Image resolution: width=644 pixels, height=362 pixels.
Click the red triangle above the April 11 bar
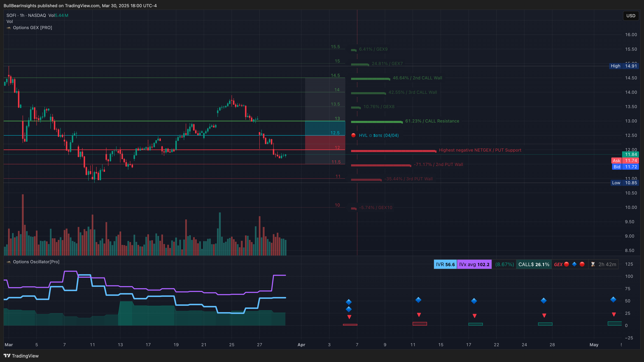[419, 315]
